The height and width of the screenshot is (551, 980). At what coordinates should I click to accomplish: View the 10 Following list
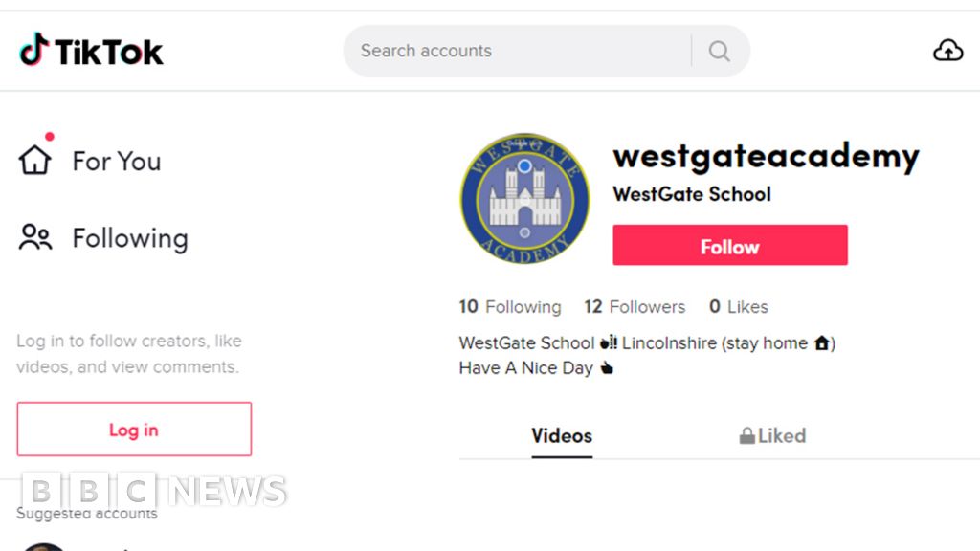(510, 307)
